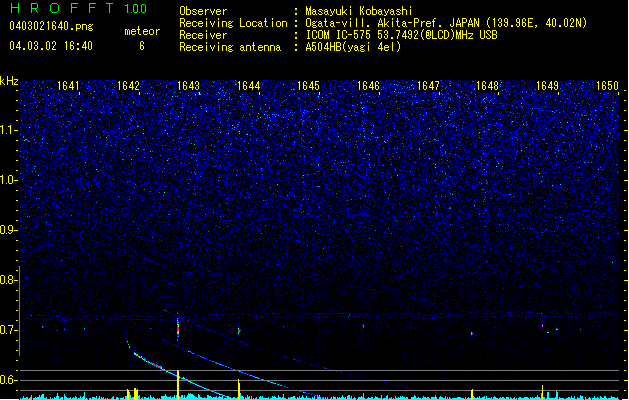The height and width of the screenshot is (400, 629).
Task: Click the green echo spot near 1648
Action: click(472, 333)
